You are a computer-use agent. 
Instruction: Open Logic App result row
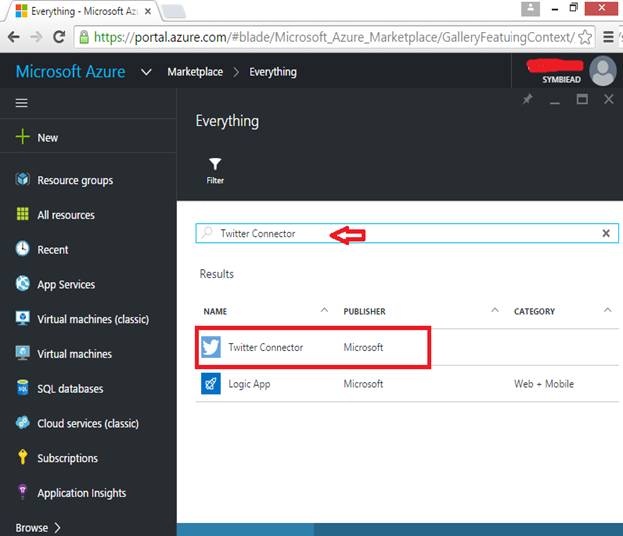click(407, 383)
